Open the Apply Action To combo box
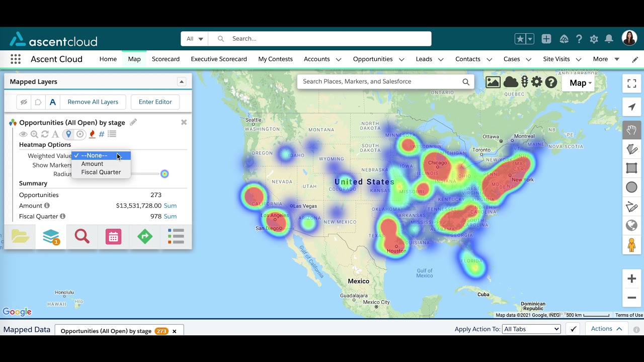Viewport: 644px width, 362px height. (x=531, y=329)
